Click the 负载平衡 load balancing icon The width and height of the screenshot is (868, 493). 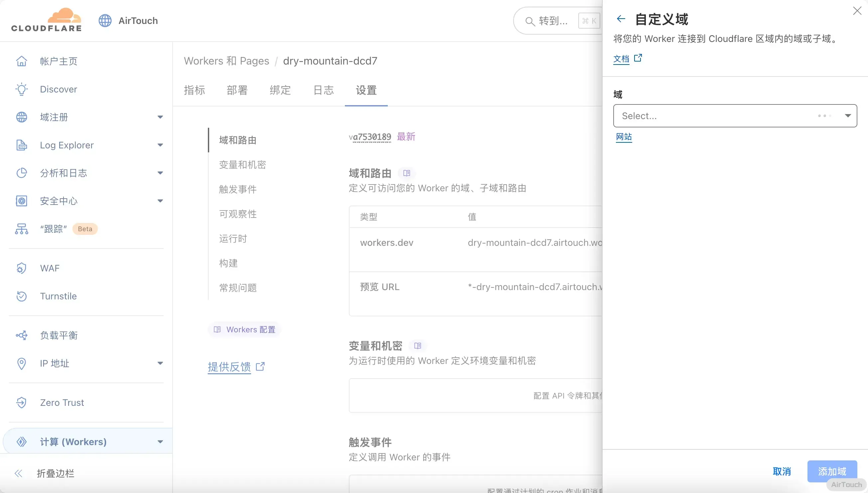[x=21, y=335]
